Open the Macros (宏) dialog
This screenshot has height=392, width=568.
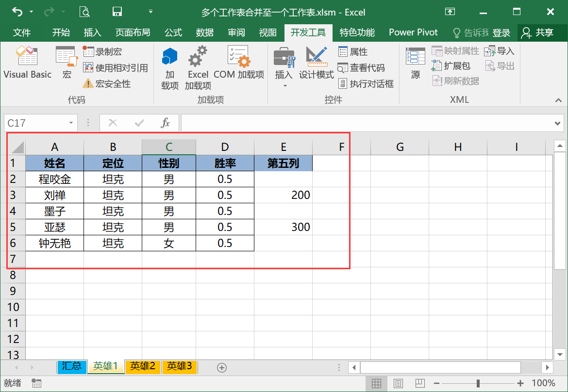[x=67, y=62]
